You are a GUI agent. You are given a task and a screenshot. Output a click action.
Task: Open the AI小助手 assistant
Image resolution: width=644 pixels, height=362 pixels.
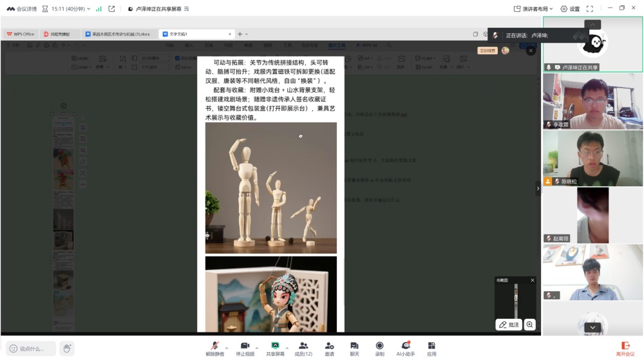[406, 348]
